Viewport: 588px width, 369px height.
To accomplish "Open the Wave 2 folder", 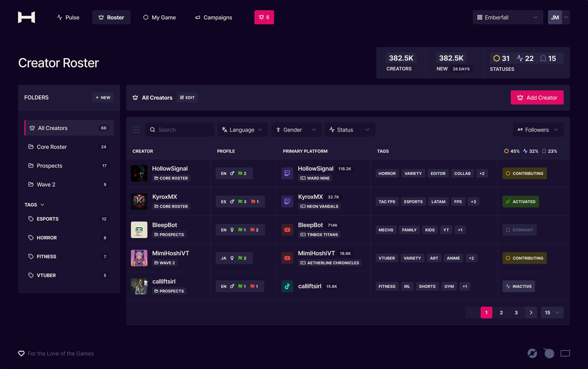I will 69,184.
